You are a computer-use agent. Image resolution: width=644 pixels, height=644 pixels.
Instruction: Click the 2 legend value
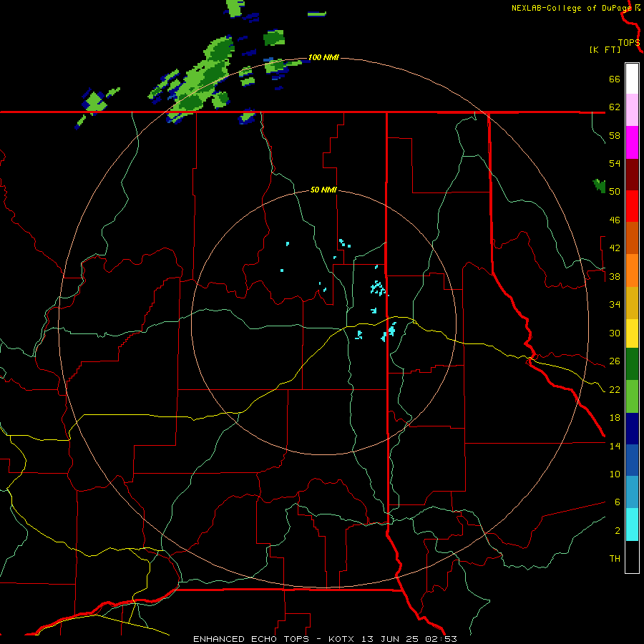click(617, 531)
